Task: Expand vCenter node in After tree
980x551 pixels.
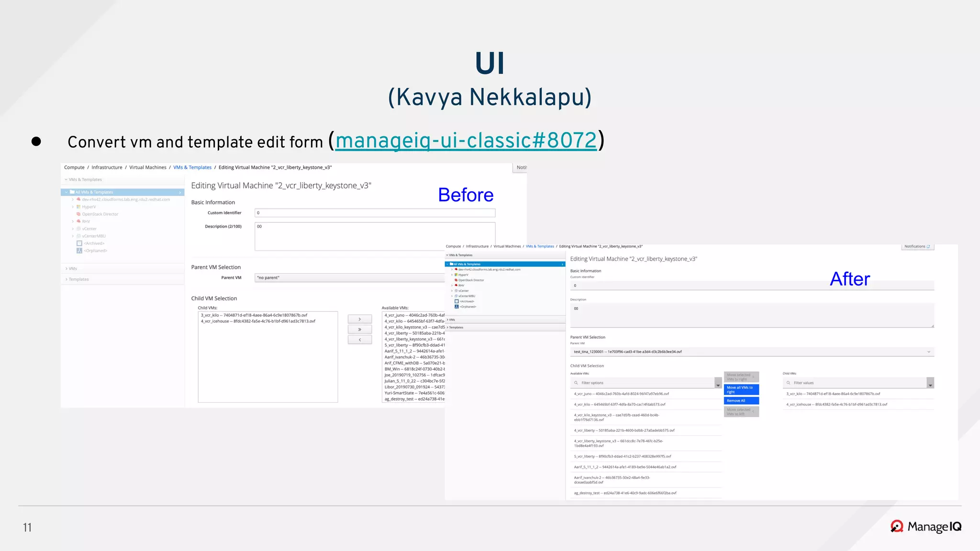Action: pyautogui.click(x=452, y=291)
